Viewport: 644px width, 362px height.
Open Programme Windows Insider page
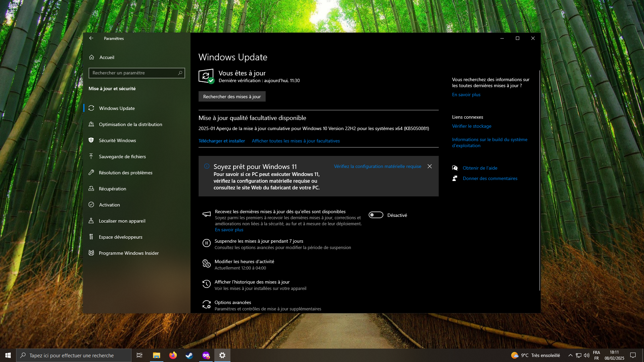coord(137,253)
